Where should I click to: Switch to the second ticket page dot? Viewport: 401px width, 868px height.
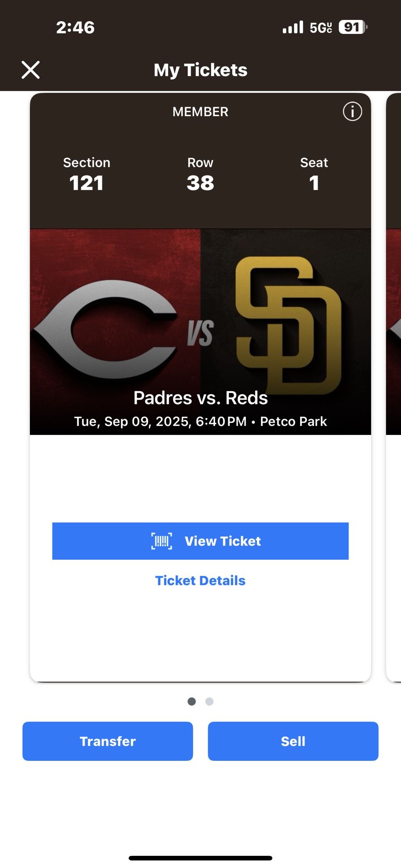(x=209, y=701)
